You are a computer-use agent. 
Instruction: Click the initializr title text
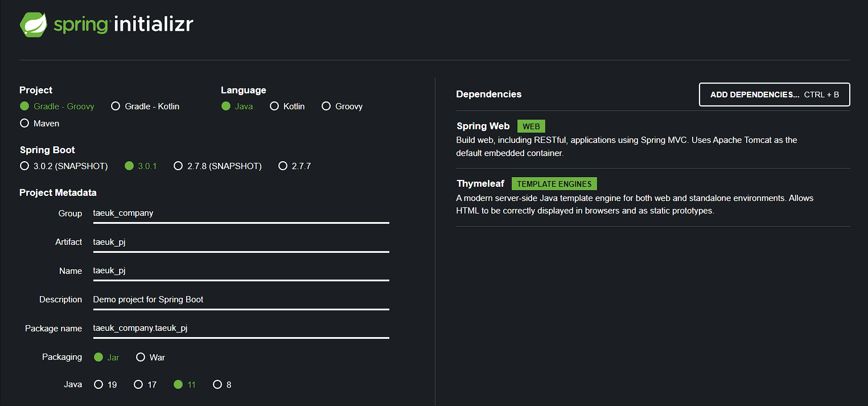point(154,24)
